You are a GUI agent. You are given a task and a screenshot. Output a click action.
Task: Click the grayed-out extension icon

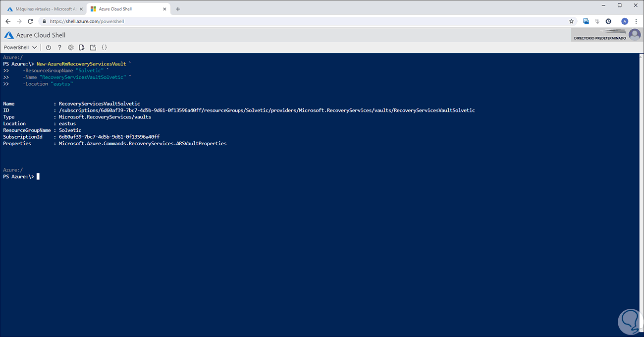click(597, 21)
